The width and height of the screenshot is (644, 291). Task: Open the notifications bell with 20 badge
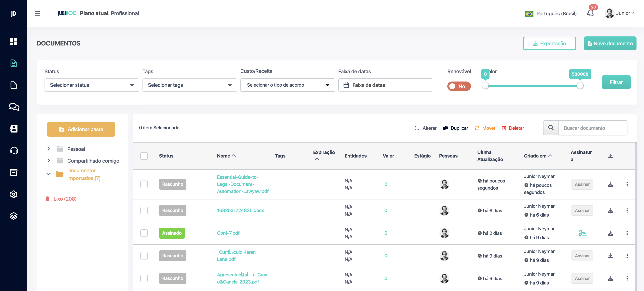tap(590, 13)
